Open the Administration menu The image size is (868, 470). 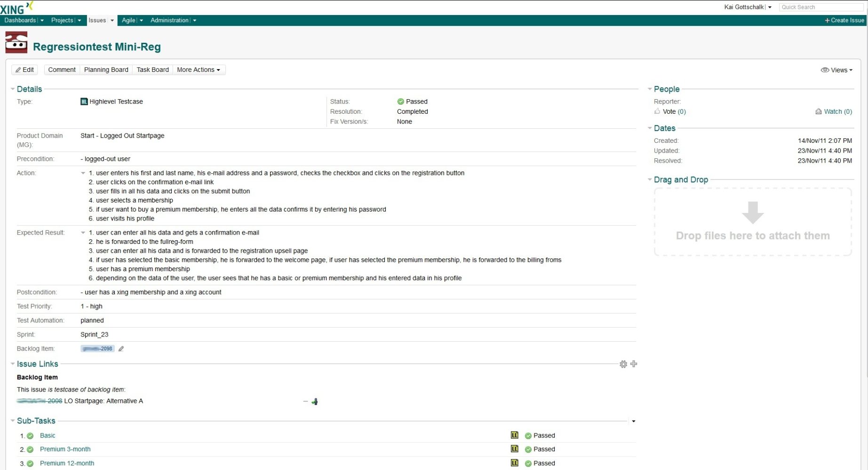click(x=170, y=20)
